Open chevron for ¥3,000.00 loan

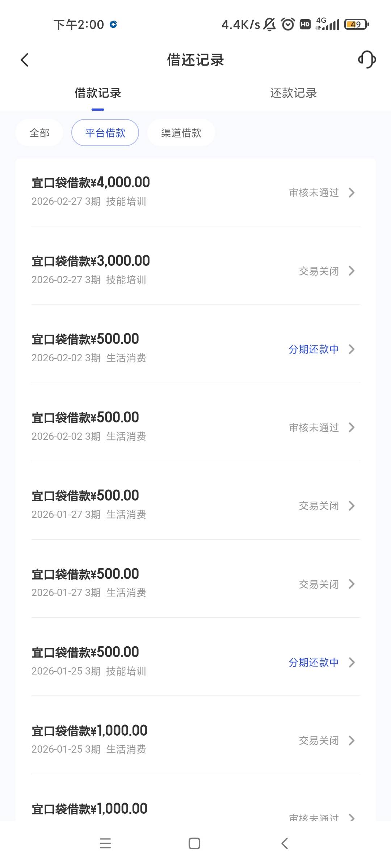coord(352,271)
